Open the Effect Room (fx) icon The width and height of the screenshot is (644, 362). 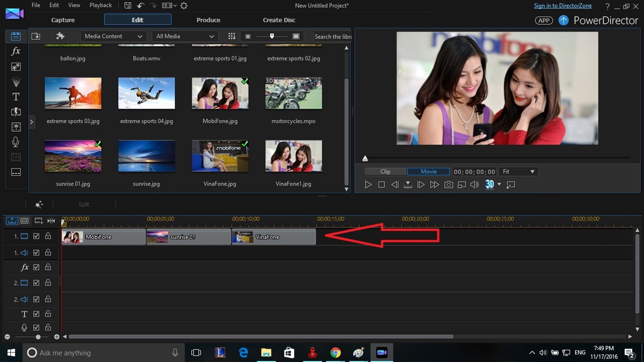pyautogui.click(x=16, y=52)
